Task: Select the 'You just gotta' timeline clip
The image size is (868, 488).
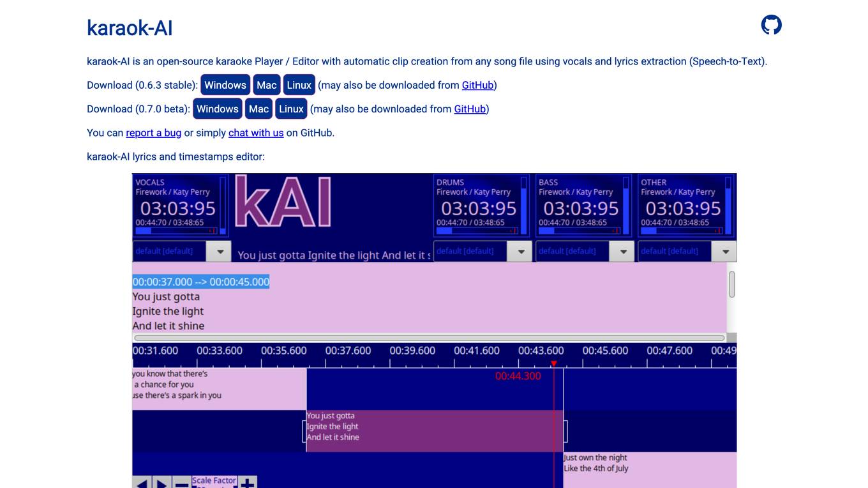Action: (x=434, y=431)
